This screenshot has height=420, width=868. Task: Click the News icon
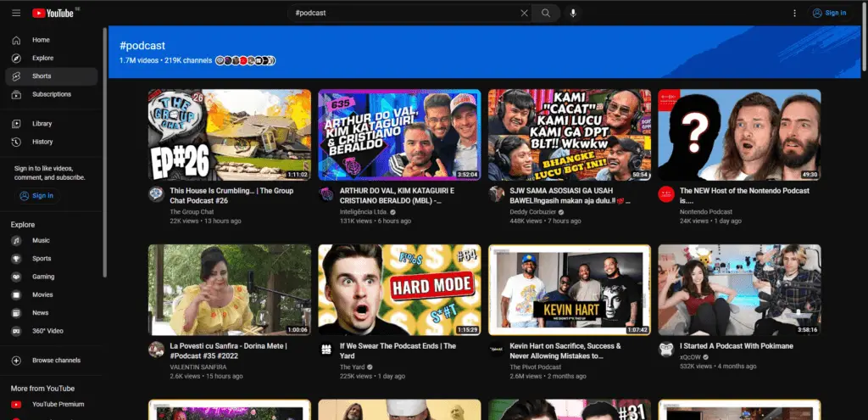[17, 313]
